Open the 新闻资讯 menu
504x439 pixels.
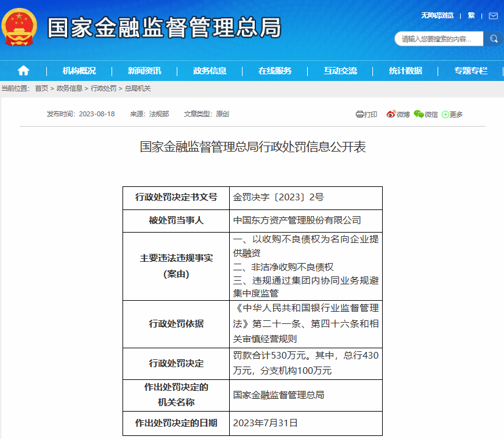144,71
